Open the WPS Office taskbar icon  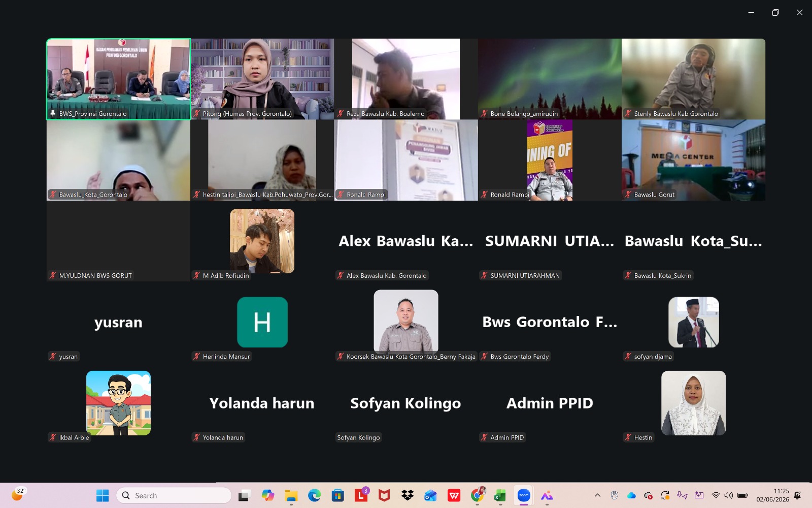[x=454, y=495]
